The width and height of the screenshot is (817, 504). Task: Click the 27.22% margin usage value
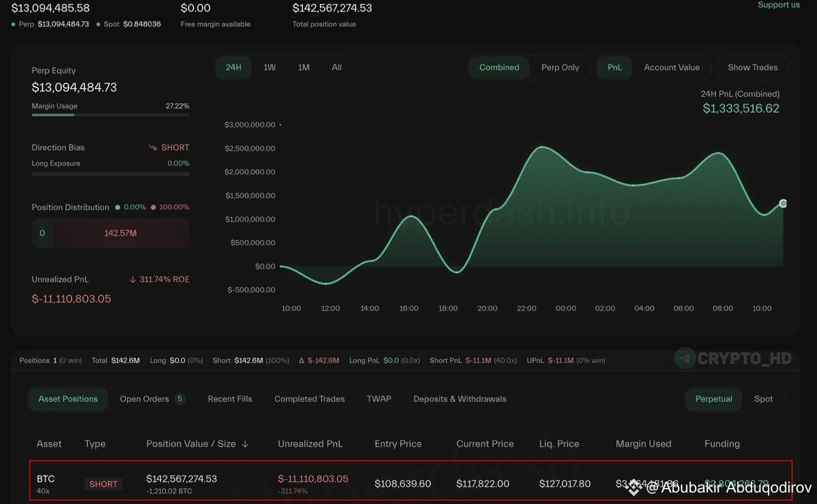click(177, 106)
